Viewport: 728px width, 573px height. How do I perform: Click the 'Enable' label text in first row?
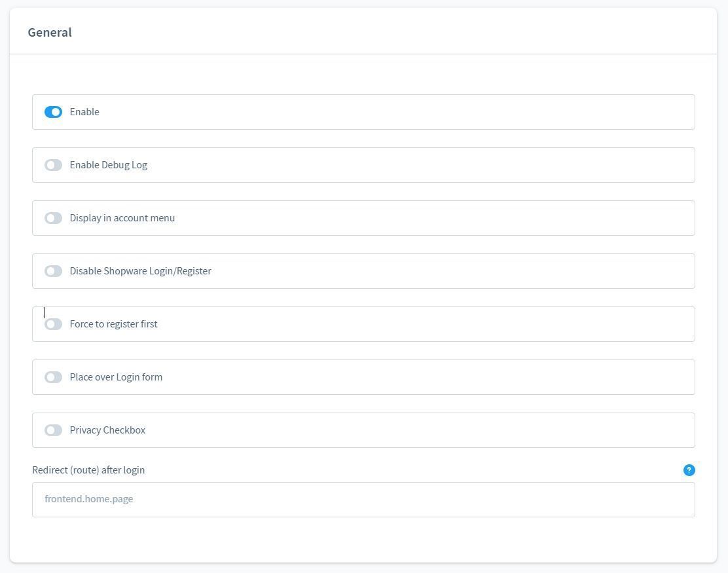pos(84,112)
